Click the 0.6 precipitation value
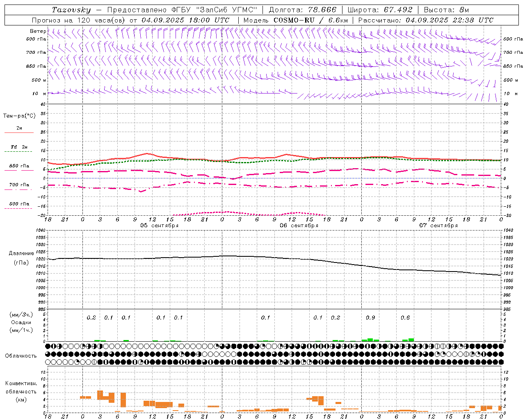The height and width of the screenshot is (420, 525). click(405, 318)
